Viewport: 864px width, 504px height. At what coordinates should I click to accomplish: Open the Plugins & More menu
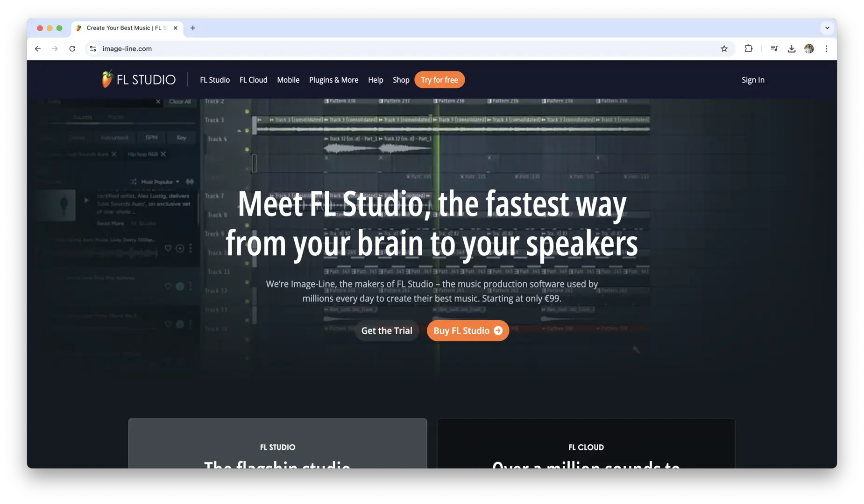click(x=334, y=80)
